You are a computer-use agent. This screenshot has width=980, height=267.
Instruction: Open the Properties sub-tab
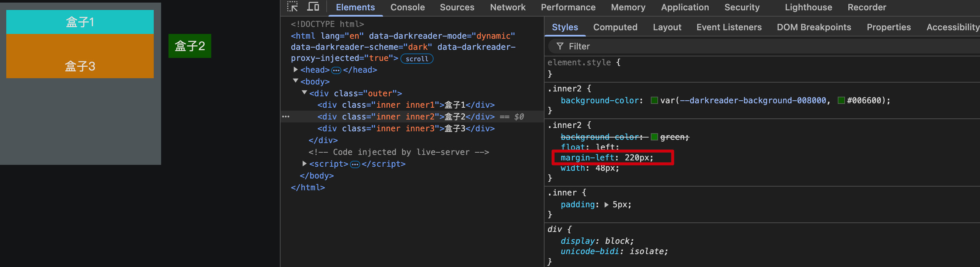pyautogui.click(x=889, y=27)
